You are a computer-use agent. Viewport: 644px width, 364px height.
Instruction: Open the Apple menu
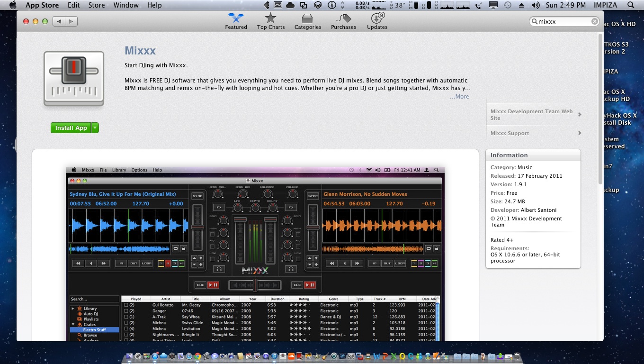[x=13, y=5]
